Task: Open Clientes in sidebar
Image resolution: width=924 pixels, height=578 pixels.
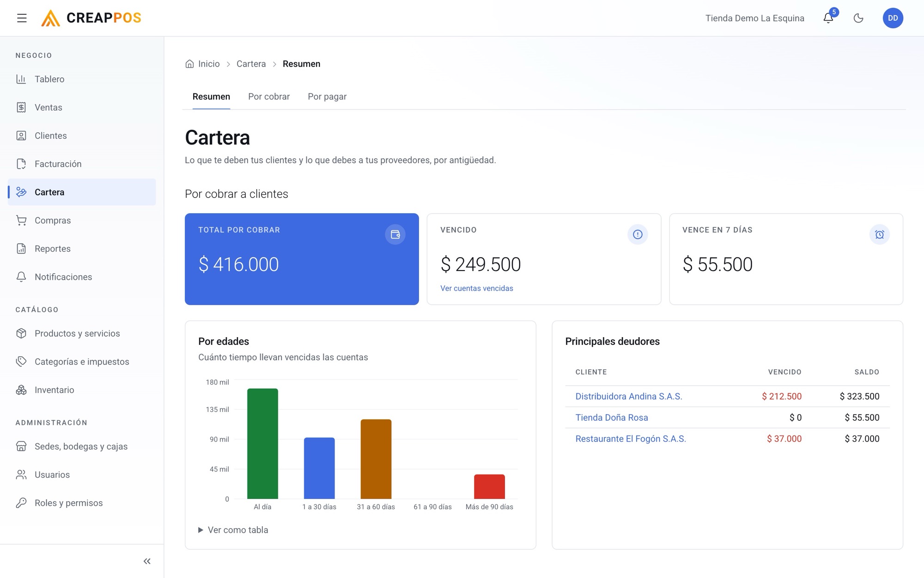Action: tap(82, 135)
